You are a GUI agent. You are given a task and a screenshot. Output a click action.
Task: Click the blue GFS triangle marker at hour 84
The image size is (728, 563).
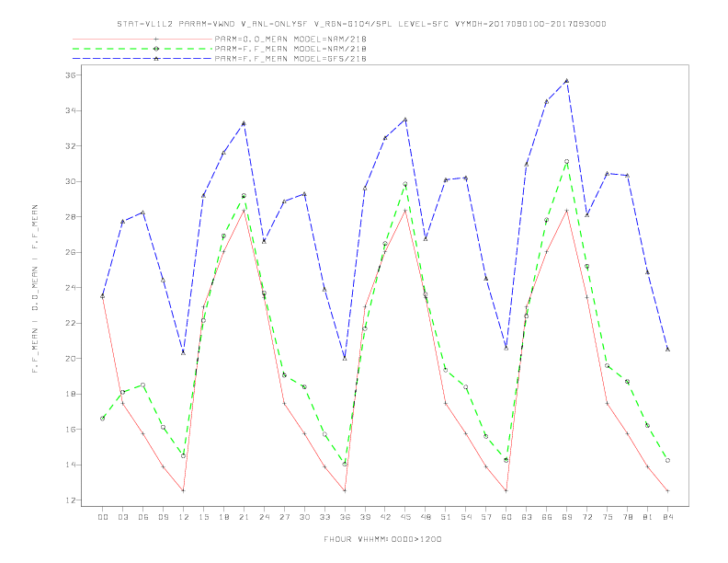click(667, 350)
